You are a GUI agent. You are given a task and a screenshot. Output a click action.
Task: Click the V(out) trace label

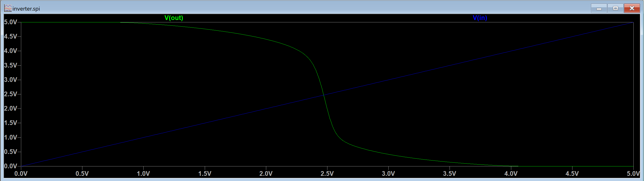tap(174, 18)
